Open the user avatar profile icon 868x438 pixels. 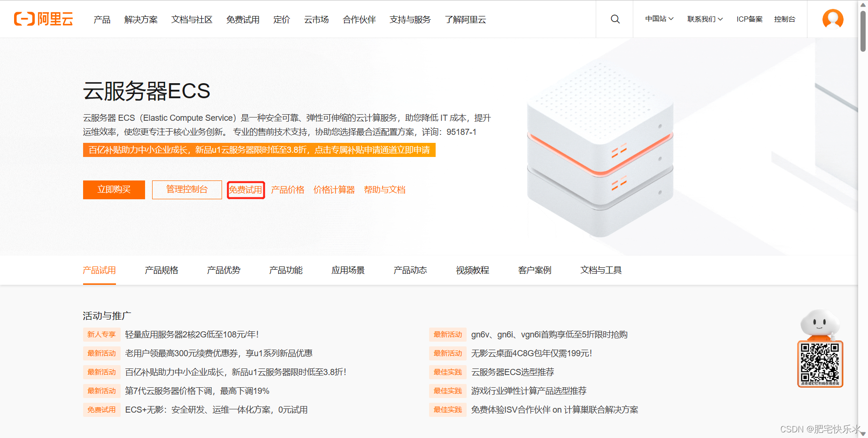click(x=833, y=19)
